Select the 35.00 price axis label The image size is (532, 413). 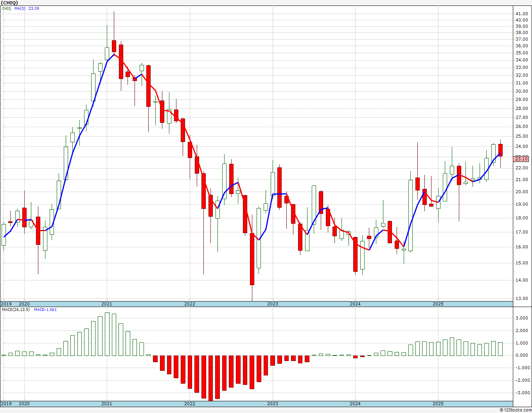click(521, 53)
